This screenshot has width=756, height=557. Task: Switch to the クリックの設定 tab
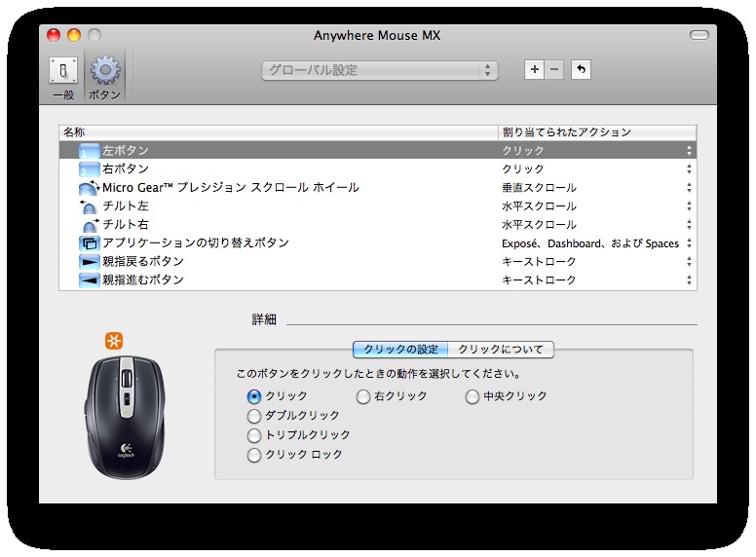pyautogui.click(x=400, y=350)
